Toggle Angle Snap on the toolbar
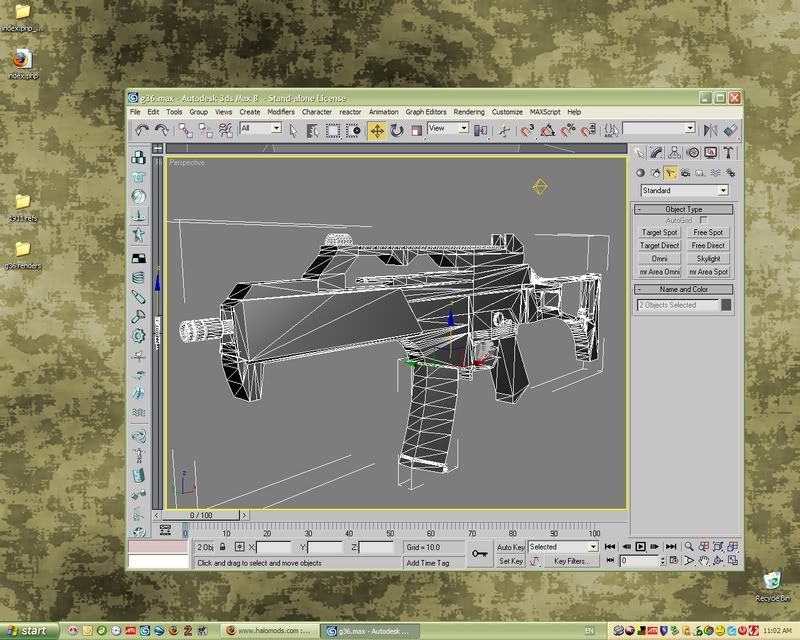Screen dimensions: 800x640 pos(547,131)
